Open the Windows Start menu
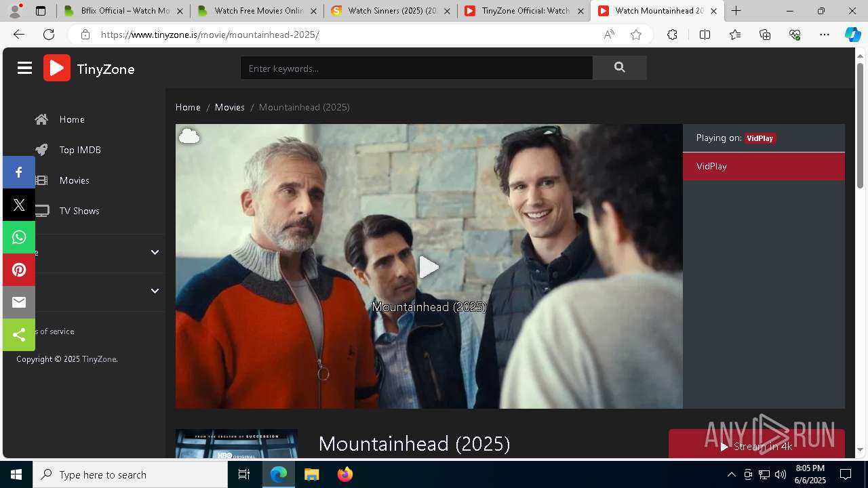The width and height of the screenshot is (868, 488). click(x=16, y=474)
